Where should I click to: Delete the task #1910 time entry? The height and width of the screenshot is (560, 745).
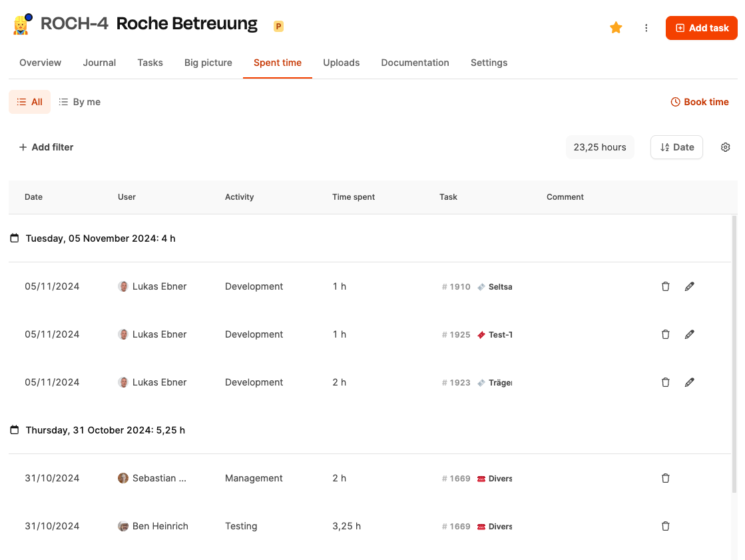(x=665, y=286)
